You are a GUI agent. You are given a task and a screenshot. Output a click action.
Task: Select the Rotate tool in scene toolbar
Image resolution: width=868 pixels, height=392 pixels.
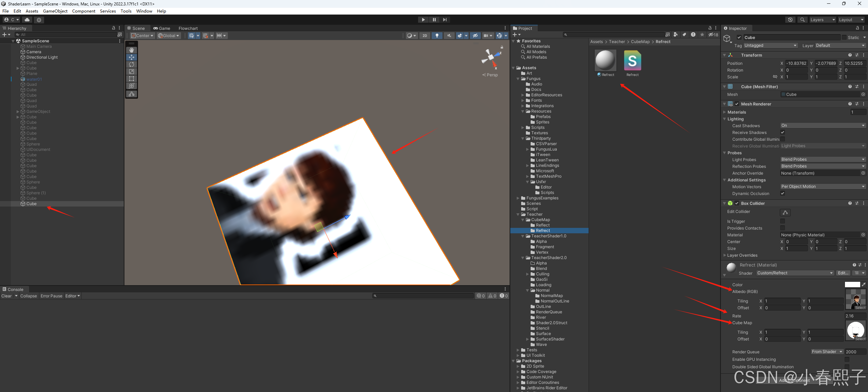(132, 64)
